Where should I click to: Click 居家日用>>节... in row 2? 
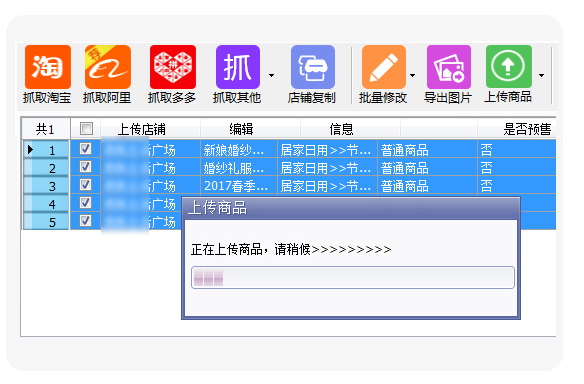coord(327,167)
